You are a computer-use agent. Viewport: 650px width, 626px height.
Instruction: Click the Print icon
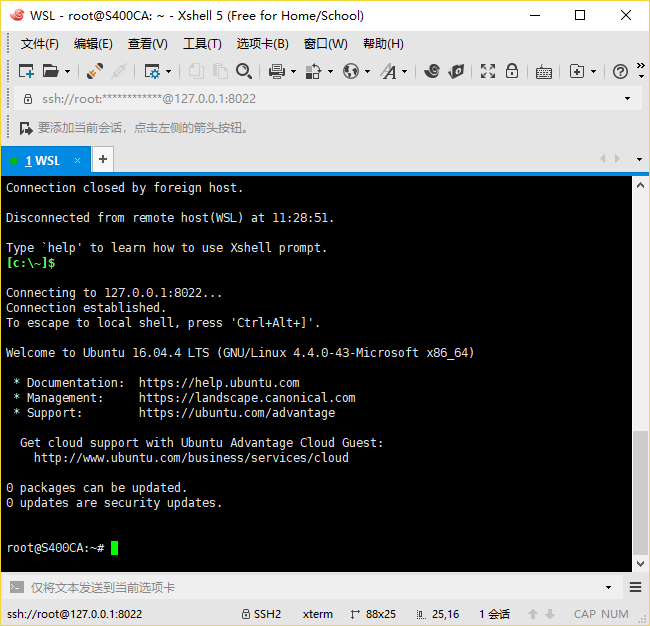277,71
